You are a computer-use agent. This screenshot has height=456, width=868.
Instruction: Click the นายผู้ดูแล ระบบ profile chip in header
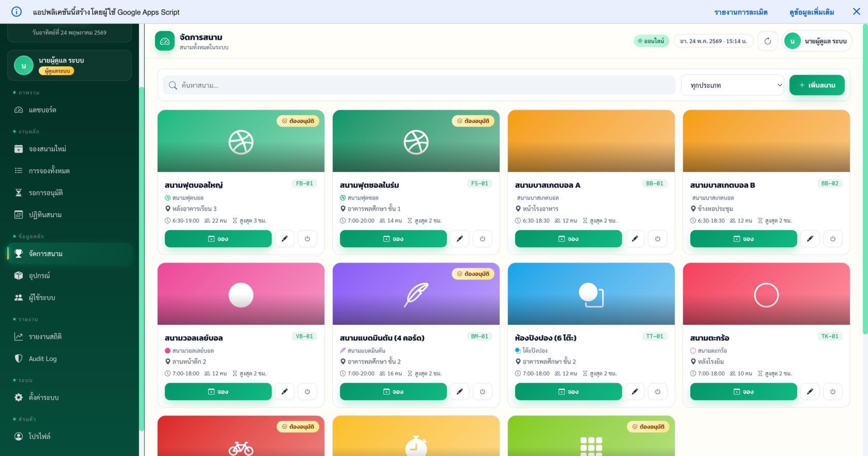tap(817, 41)
